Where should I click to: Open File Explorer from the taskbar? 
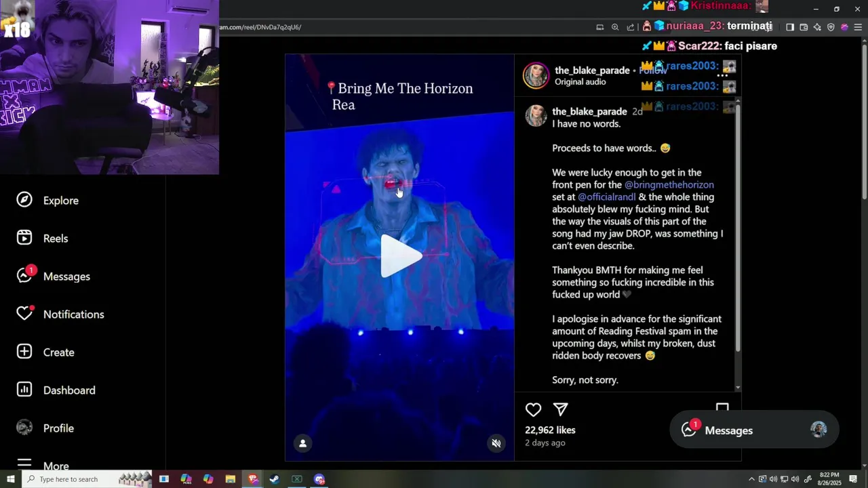pyautogui.click(x=230, y=479)
